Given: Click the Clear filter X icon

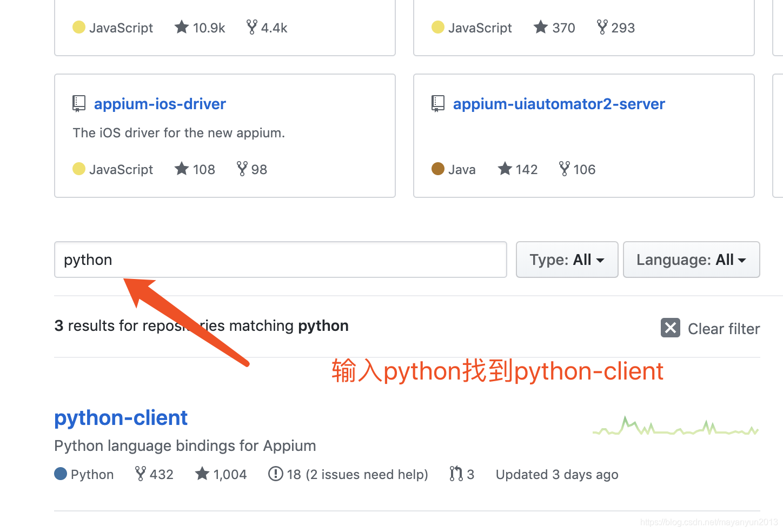Looking at the screenshot, I should point(671,328).
